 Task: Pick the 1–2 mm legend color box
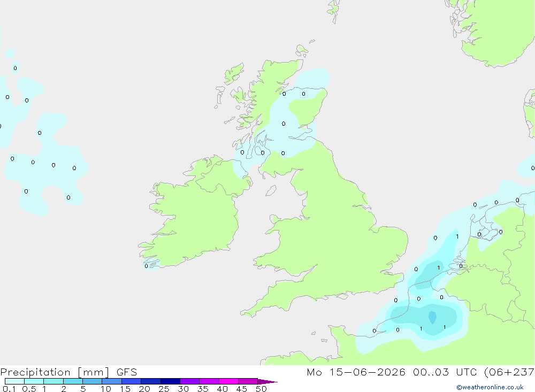[x=53, y=381]
